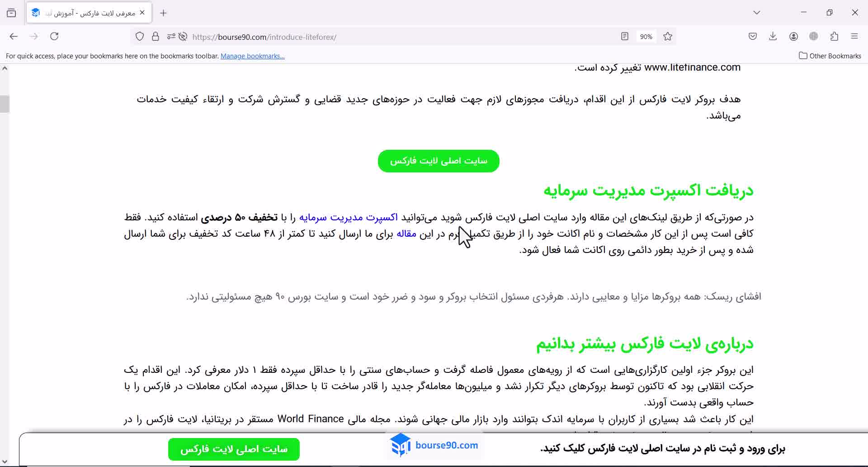View site security padlock information
This screenshot has height=467, width=868.
[156, 37]
